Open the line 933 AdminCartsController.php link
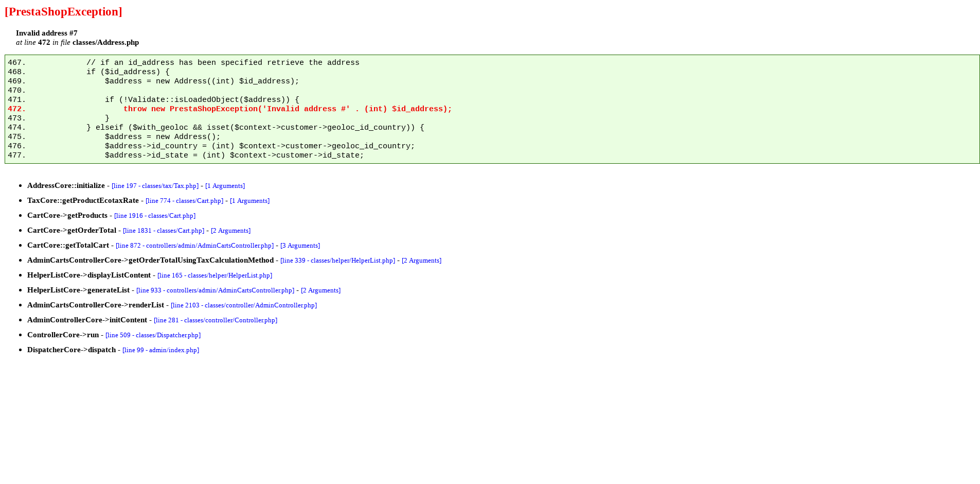The height and width of the screenshot is (484, 980). [x=215, y=290]
